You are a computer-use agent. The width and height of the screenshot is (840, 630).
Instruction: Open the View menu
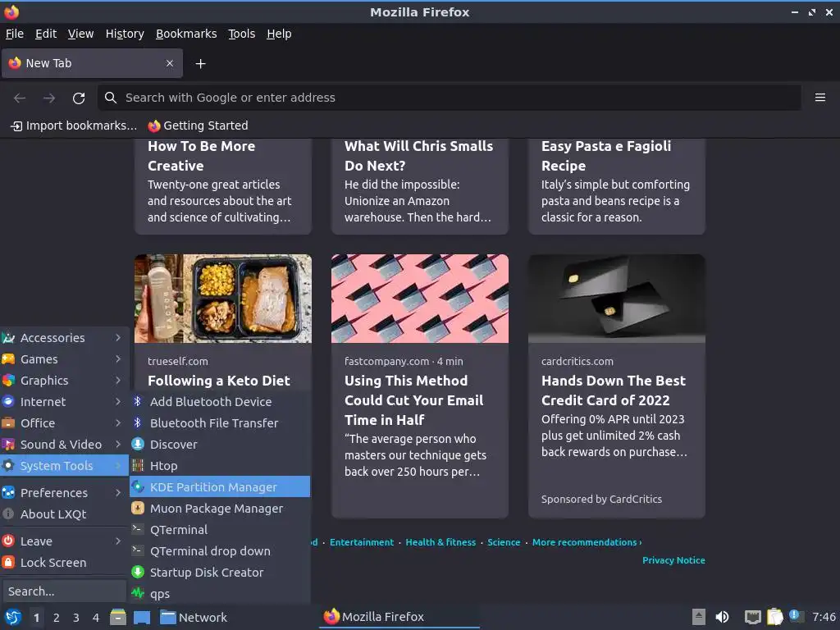coord(80,34)
